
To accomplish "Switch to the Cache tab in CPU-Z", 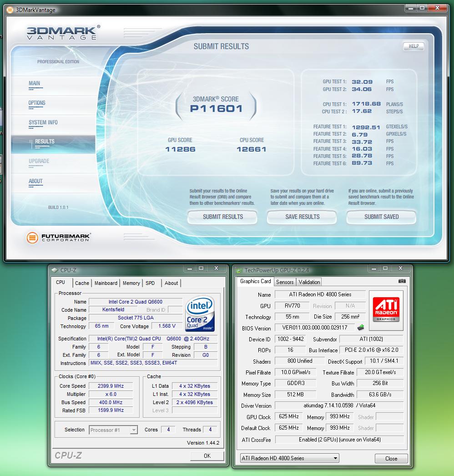I will 82,283.
